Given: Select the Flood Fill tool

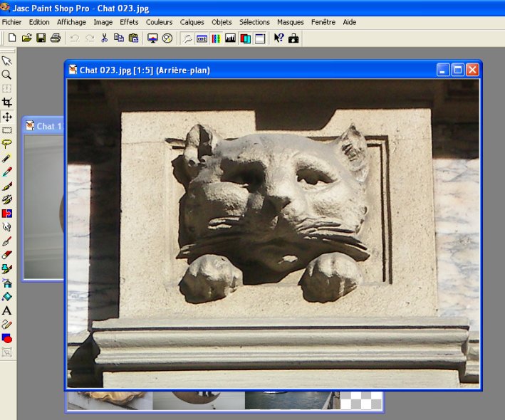Looking at the screenshot, I should (x=6, y=297).
